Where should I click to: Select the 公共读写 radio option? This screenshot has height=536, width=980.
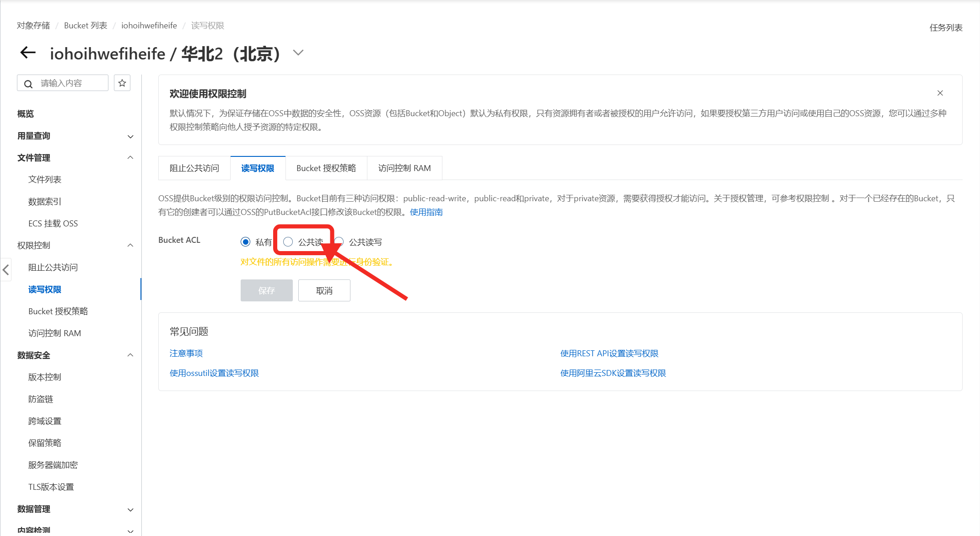point(339,241)
